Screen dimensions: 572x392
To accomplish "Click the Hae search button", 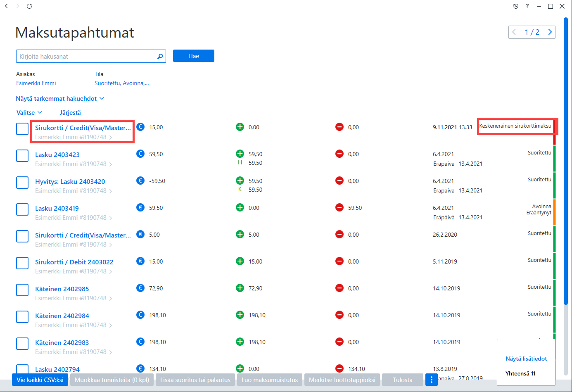I will click(194, 56).
